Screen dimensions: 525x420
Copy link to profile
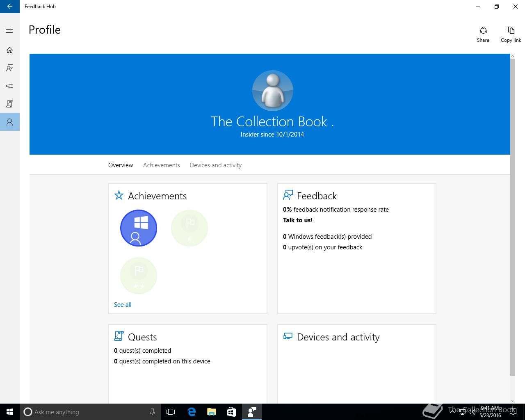pyautogui.click(x=511, y=34)
